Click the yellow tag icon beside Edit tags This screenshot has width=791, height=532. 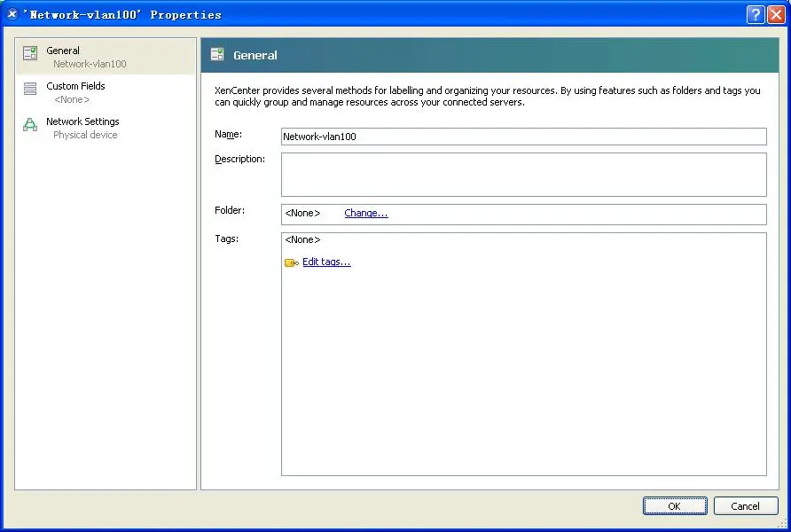292,262
